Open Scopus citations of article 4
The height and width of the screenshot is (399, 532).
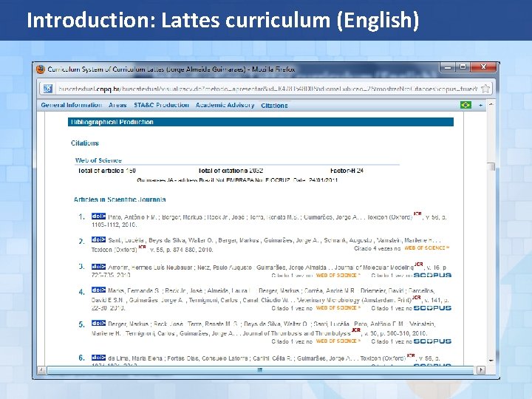(432, 308)
